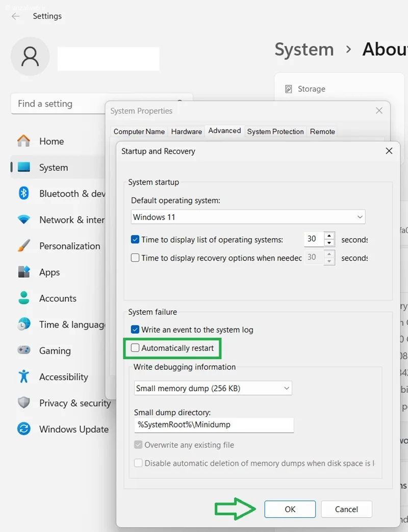This screenshot has height=532, width=408.
Task: Switch to the Hardware tab
Action: click(x=186, y=132)
